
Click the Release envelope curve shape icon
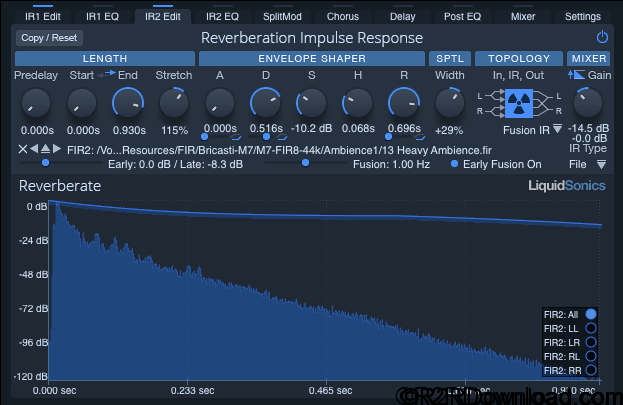(x=420, y=137)
